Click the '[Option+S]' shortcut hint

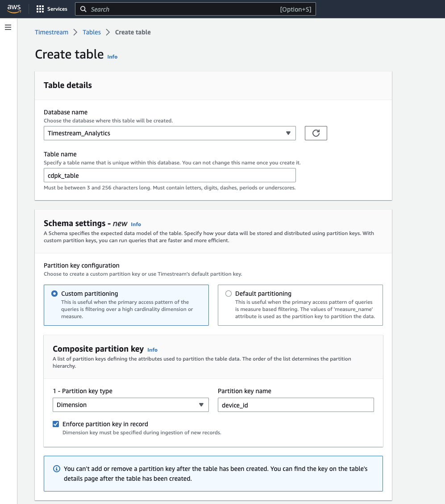295,9
